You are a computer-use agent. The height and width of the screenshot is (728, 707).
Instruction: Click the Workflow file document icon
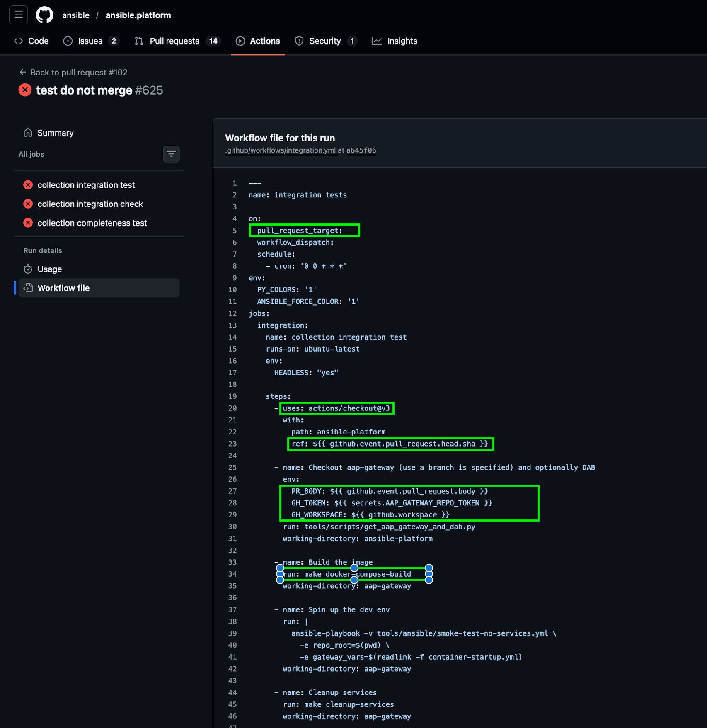pos(28,288)
